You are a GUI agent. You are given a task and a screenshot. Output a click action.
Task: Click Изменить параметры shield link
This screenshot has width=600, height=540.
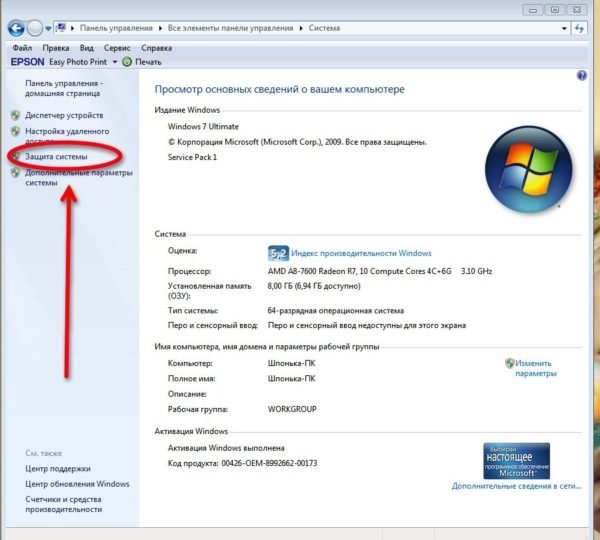[x=531, y=368]
